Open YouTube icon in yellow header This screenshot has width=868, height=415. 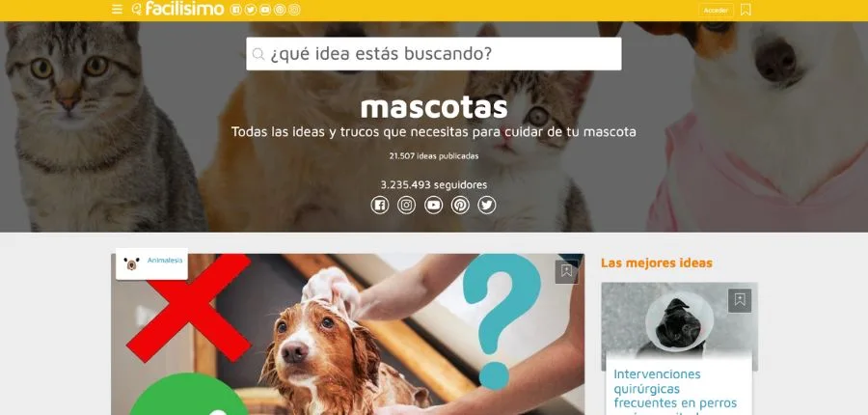click(x=265, y=10)
